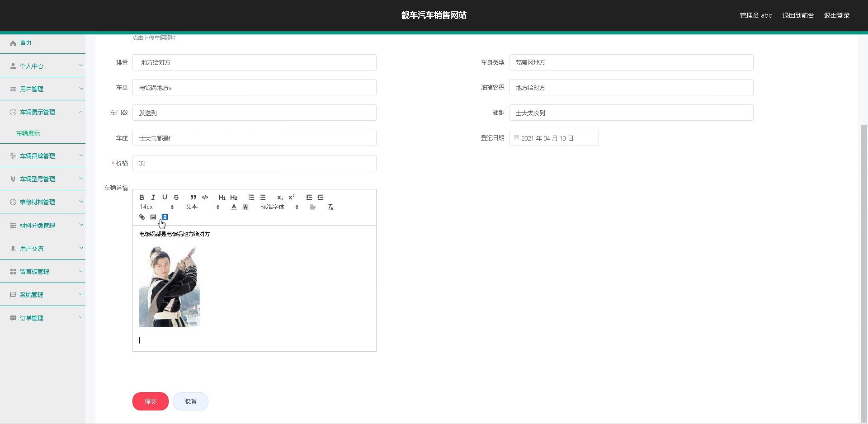
Task: Open the 标准字体 font family dropdown
Action: click(x=279, y=207)
